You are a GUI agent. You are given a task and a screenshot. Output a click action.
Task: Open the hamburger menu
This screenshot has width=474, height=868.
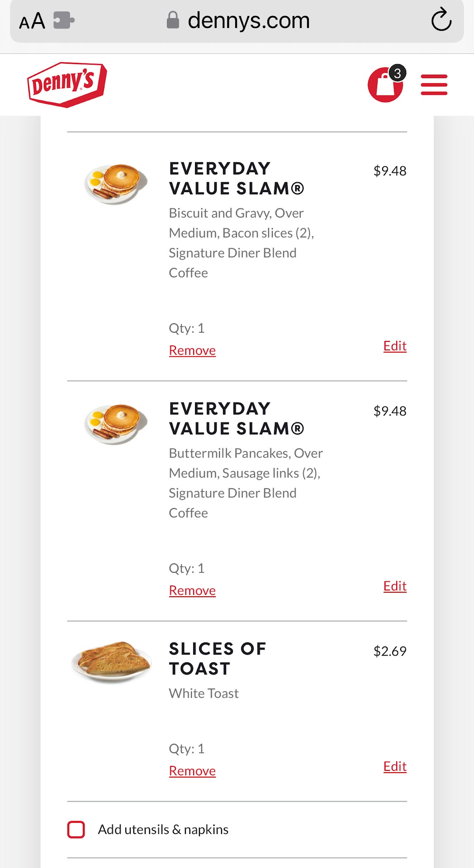tap(434, 85)
